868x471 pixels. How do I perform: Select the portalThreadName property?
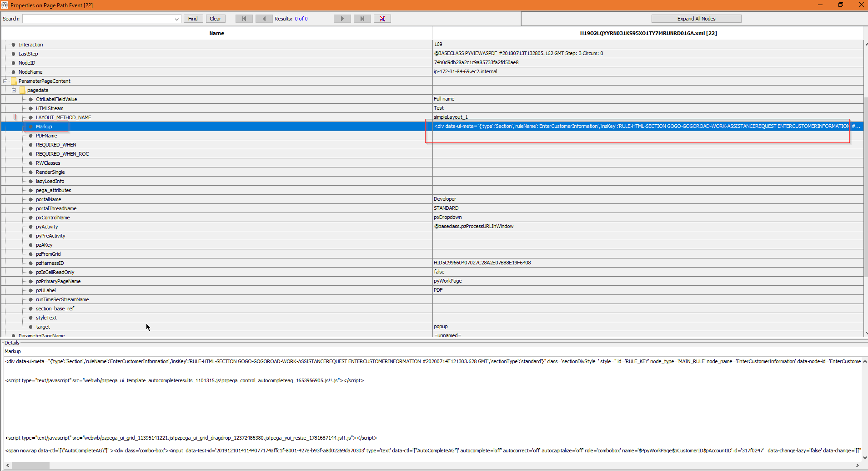pos(56,208)
